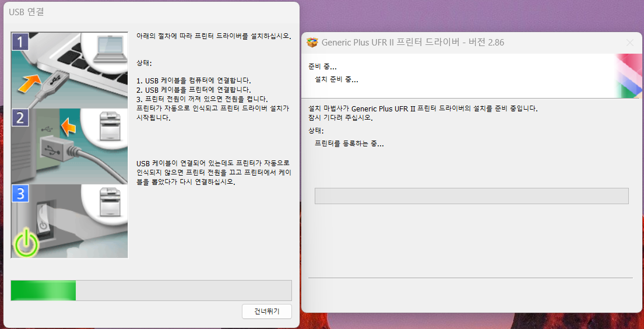The width and height of the screenshot is (644, 329).
Task: Click '2. USB 케이블을 프린터에 연결합니다.' line
Action: coord(193,89)
